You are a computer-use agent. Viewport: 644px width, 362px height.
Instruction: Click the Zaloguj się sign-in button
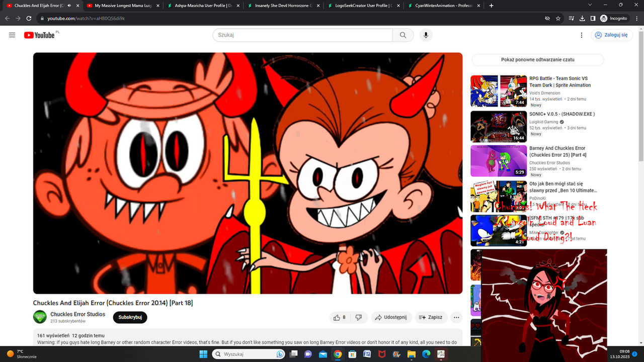pyautogui.click(x=612, y=35)
